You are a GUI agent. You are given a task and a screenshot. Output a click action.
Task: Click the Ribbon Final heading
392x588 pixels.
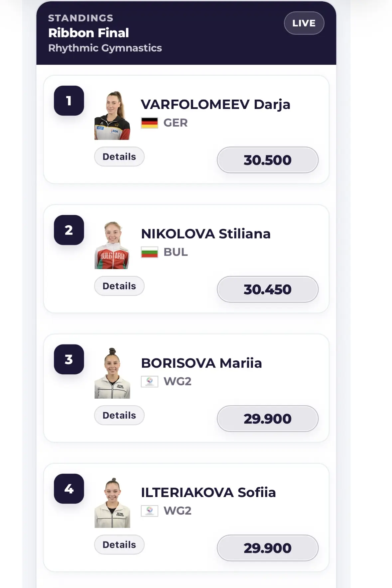pyautogui.click(x=88, y=33)
